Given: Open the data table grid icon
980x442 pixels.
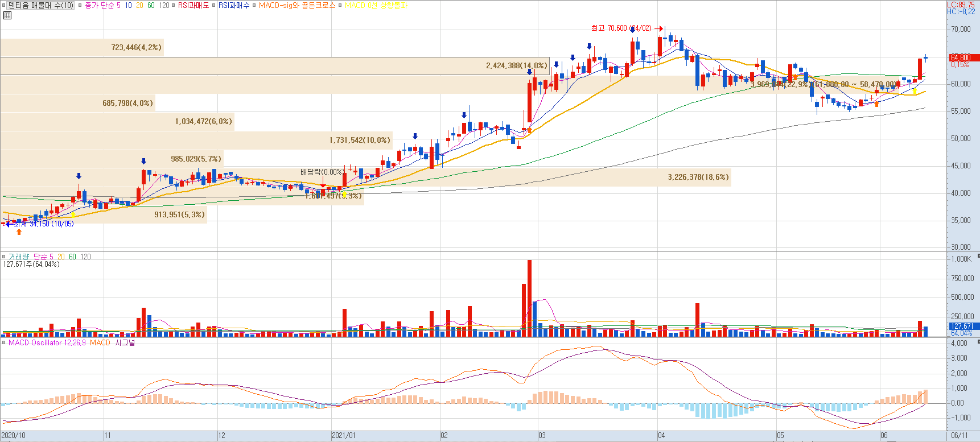Looking at the screenshot, I should click(x=7, y=15).
